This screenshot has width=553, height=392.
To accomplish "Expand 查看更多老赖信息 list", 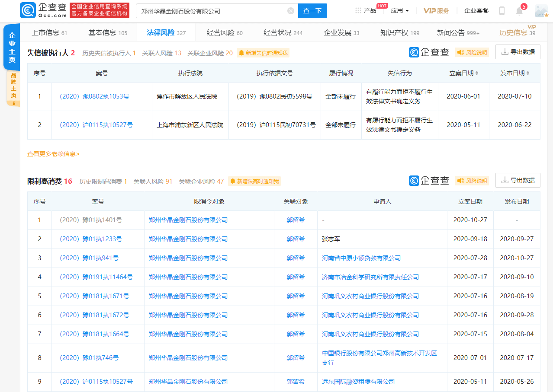I will (54, 153).
